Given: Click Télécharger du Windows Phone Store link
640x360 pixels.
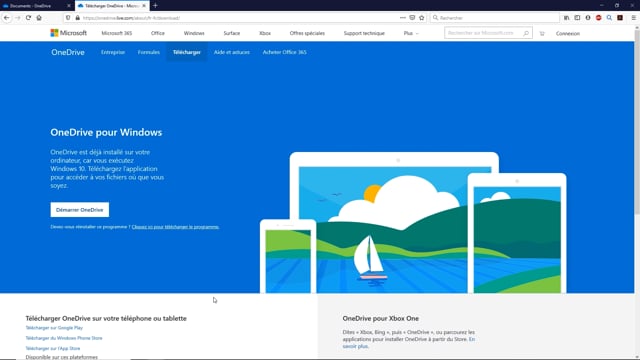Looking at the screenshot, I should pyautogui.click(x=64, y=338).
